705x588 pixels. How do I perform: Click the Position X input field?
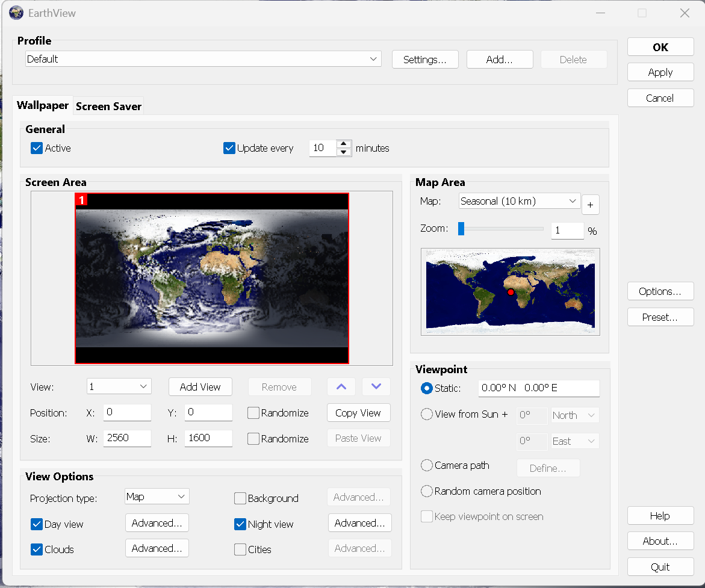[127, 412]
